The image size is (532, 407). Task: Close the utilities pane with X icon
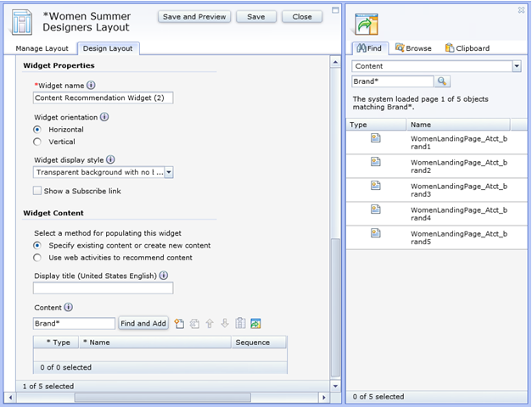(x=521, y=10)
